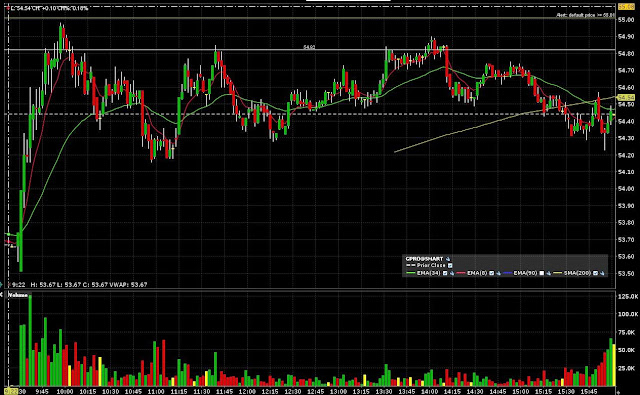The image size is (640, 395).
Task: Click the 10:00 time axis label
Action: tap(65, 391)
